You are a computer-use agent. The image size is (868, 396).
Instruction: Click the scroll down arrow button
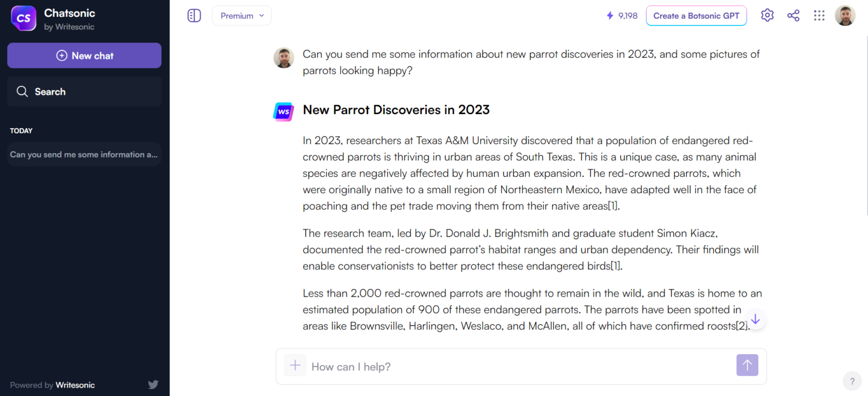point(755,319)
